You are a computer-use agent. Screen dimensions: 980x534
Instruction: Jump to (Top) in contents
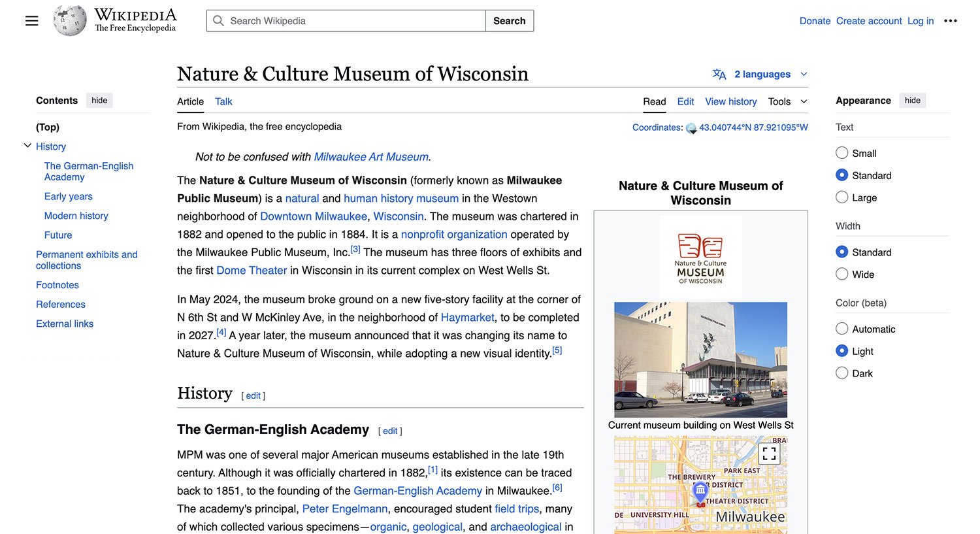pyautogui.click(x=48, y=127)
